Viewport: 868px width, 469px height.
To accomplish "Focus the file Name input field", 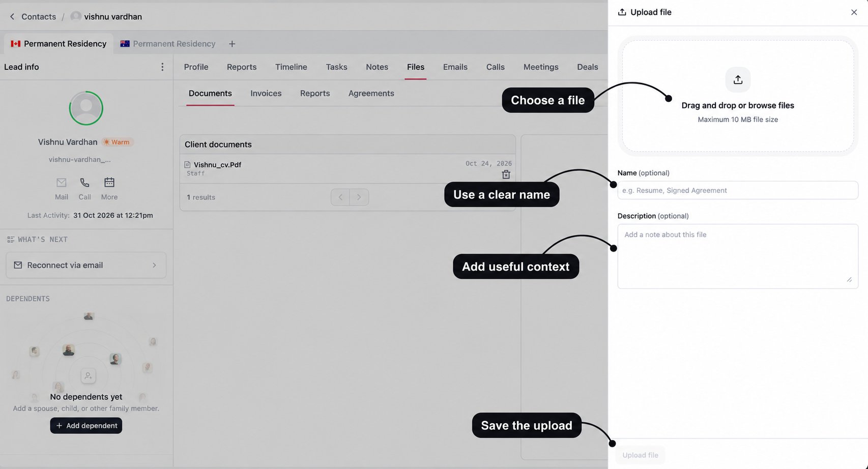I will point(738,190).
